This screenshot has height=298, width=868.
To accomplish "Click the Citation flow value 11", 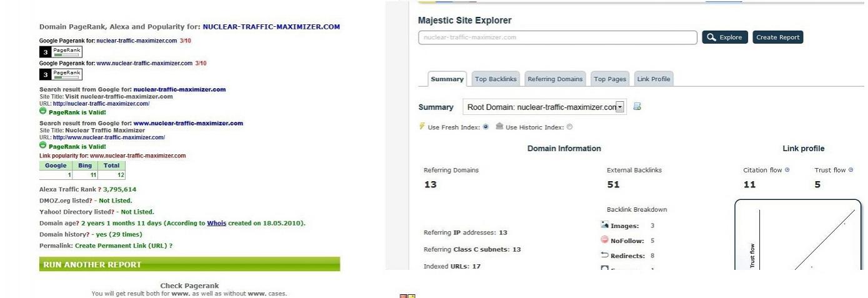I will (x=749, y=185).
